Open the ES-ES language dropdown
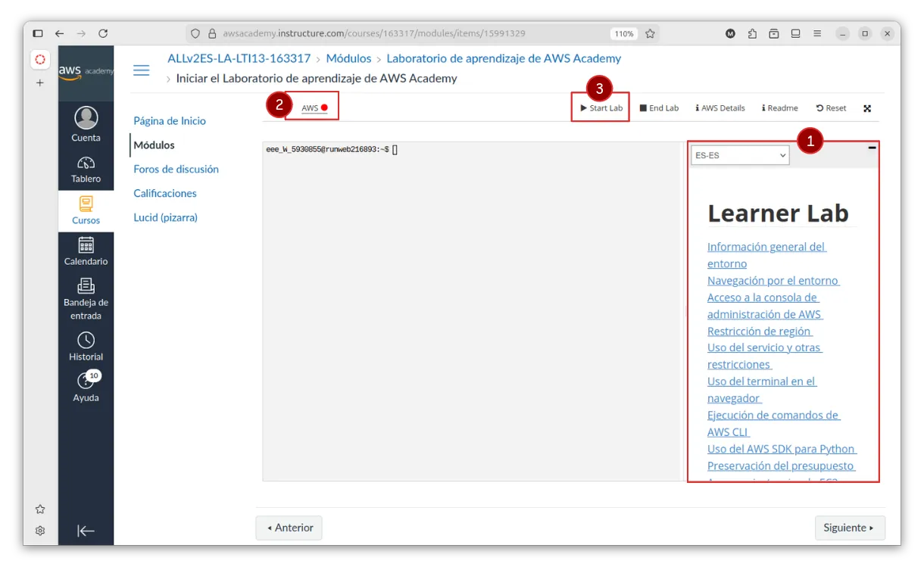Viewport: 924px width, 570px height. [x=739, y=155]
